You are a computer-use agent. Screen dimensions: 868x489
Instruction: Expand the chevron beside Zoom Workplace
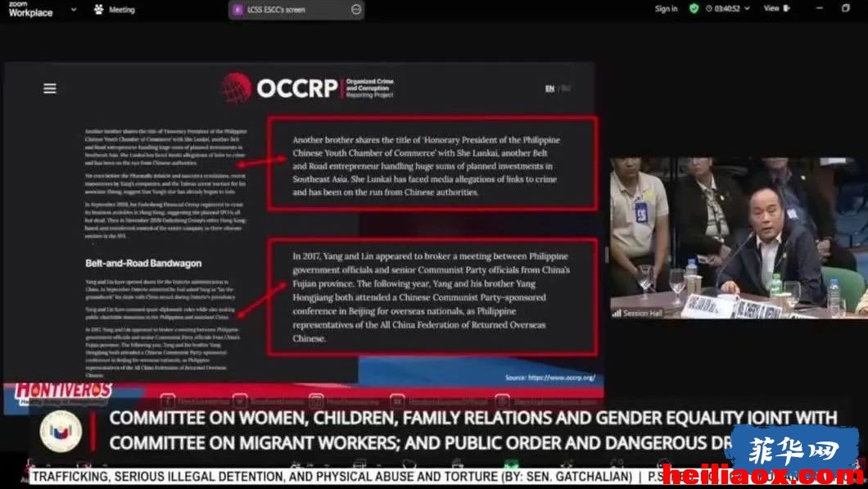click(74, 9)
